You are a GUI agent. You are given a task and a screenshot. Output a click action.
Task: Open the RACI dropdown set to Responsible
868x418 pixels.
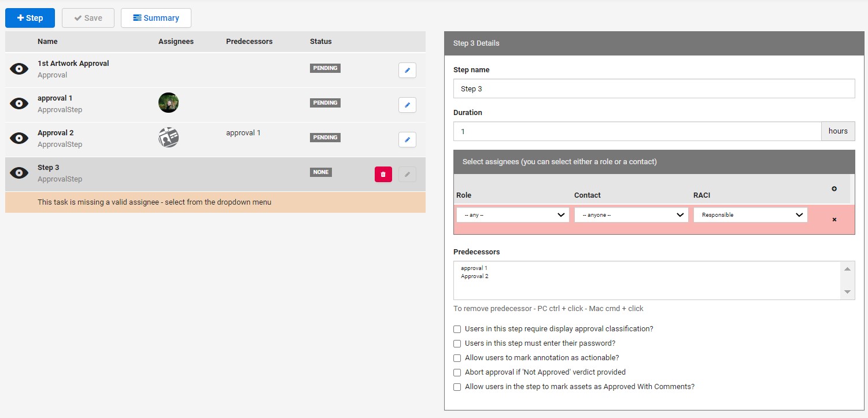pyautogui.click(x=750, y=215)
